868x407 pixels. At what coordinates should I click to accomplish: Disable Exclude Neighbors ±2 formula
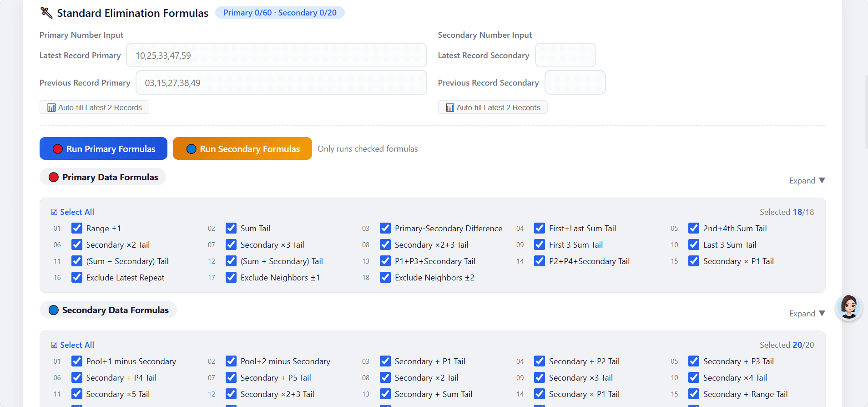[385, 277]
